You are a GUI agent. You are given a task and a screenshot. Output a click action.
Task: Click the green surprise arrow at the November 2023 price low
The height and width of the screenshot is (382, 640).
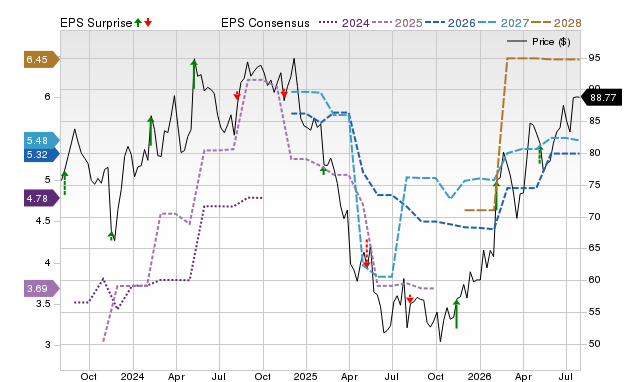[x=111, y=236]
